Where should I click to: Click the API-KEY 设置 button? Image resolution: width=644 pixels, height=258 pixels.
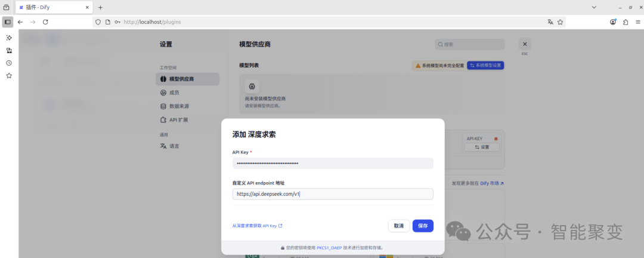pyautogui.click(x=481, y=148)
